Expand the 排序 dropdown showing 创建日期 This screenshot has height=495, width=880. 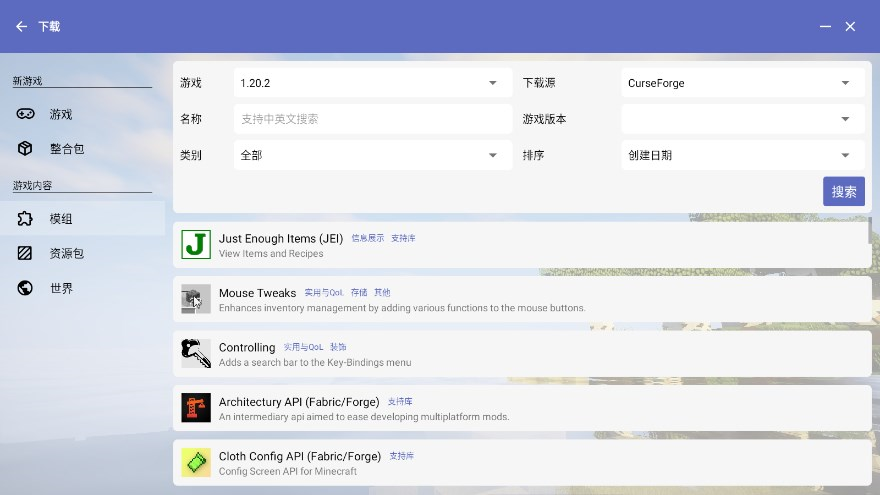point(742,155)
